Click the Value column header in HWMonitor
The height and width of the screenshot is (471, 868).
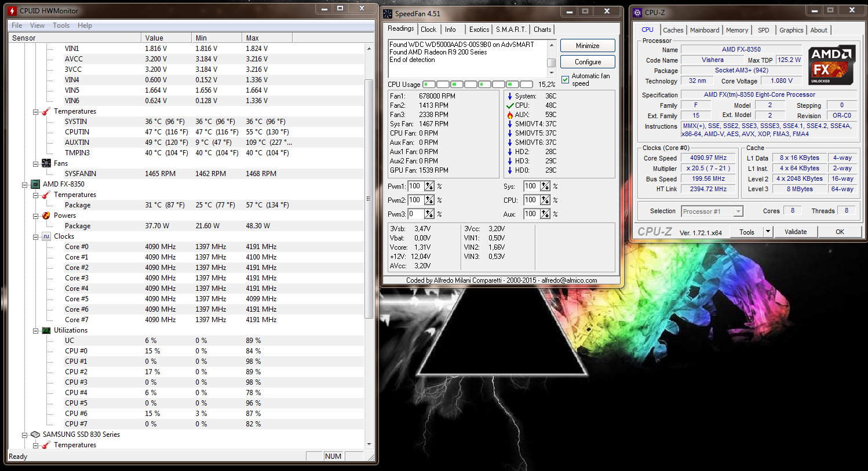pos(166,38)
